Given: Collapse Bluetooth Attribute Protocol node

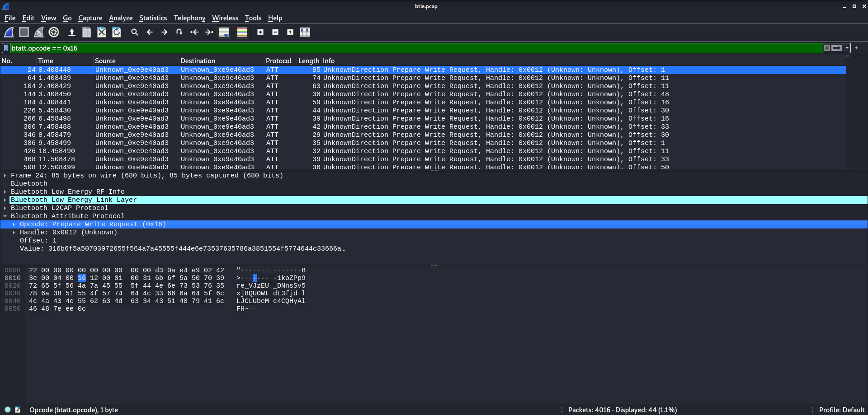Looking at the screenshot, I should 5,216.
